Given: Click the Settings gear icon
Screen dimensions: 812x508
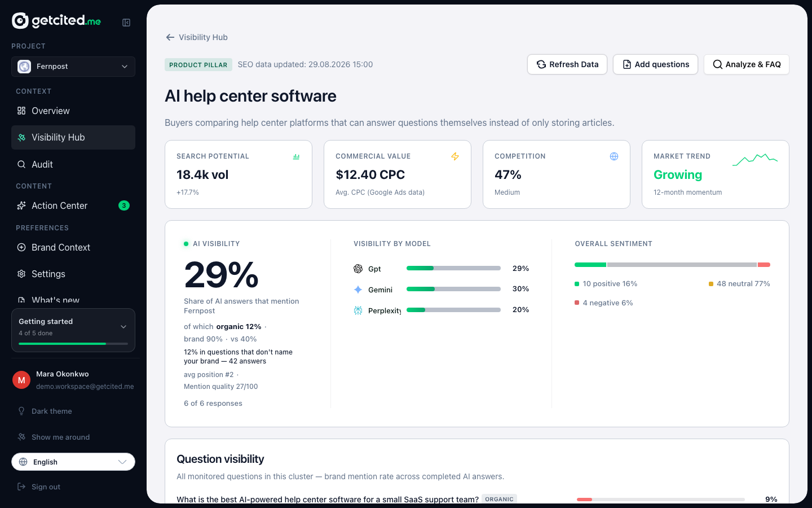Looking at the screenshot, I should point(21,274).
